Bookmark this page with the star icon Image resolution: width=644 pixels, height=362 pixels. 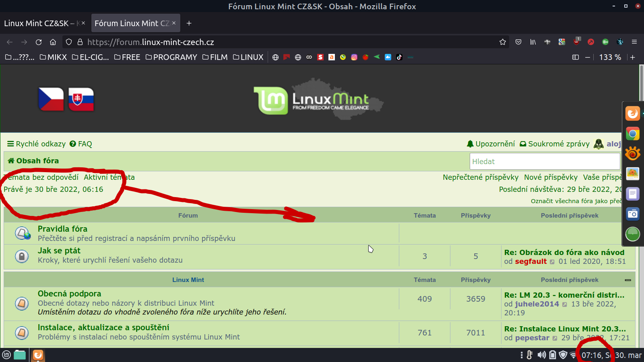[502, 42]
